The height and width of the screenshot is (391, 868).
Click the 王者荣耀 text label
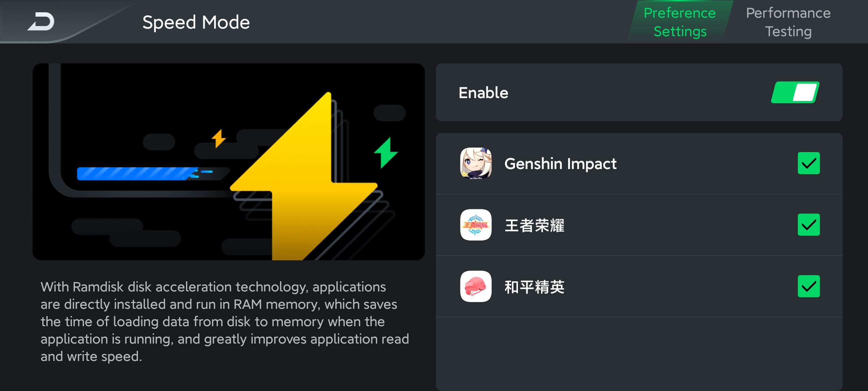pyautogui.click(x=534, y=225)
